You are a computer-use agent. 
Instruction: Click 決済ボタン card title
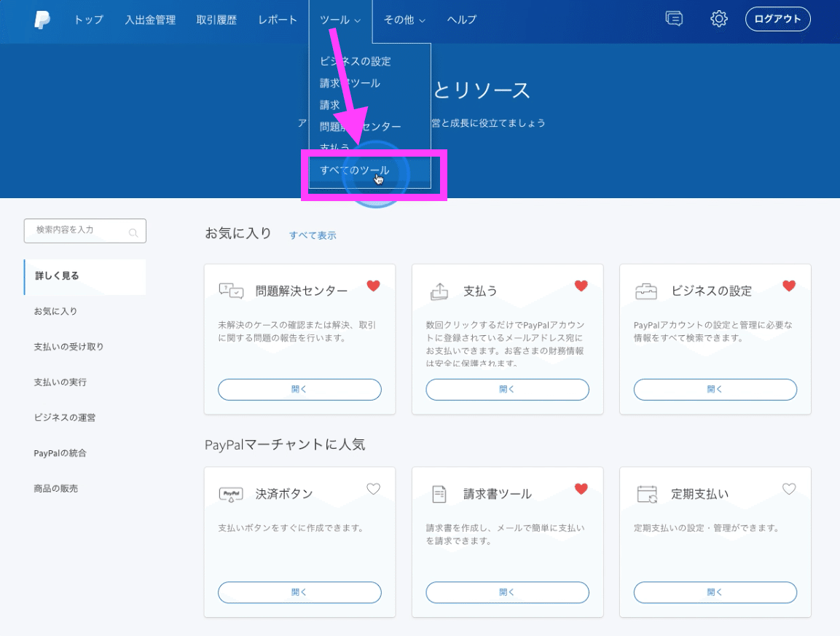[284, 494]
